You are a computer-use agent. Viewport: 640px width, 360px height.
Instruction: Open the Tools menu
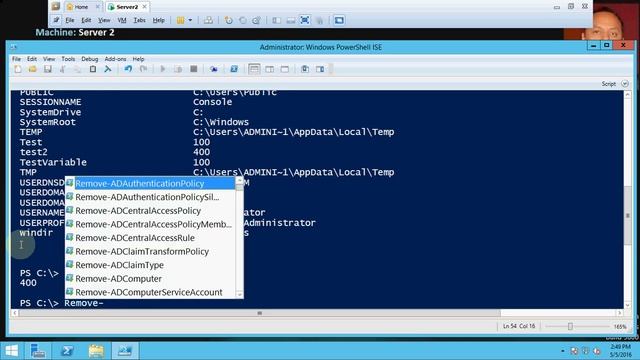point(68,59)
